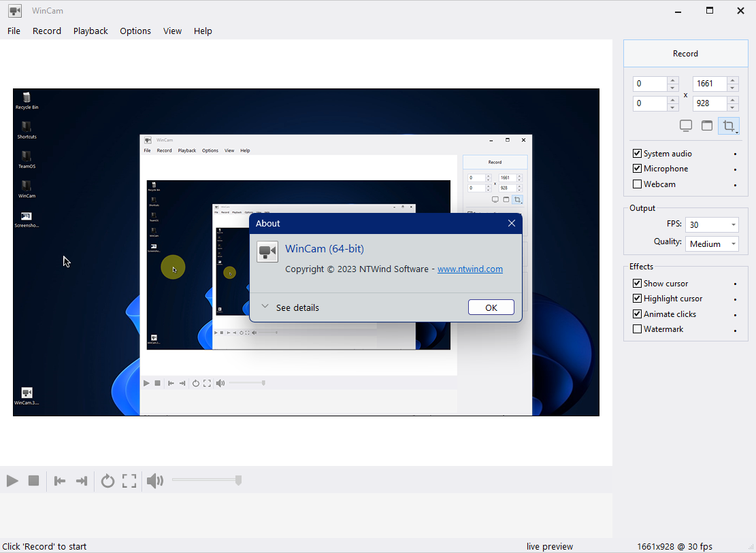Image resolution: width=756 pixels, height=553 pixels.
Task: Open Microphone options dot
Action: tap(736, 169)
